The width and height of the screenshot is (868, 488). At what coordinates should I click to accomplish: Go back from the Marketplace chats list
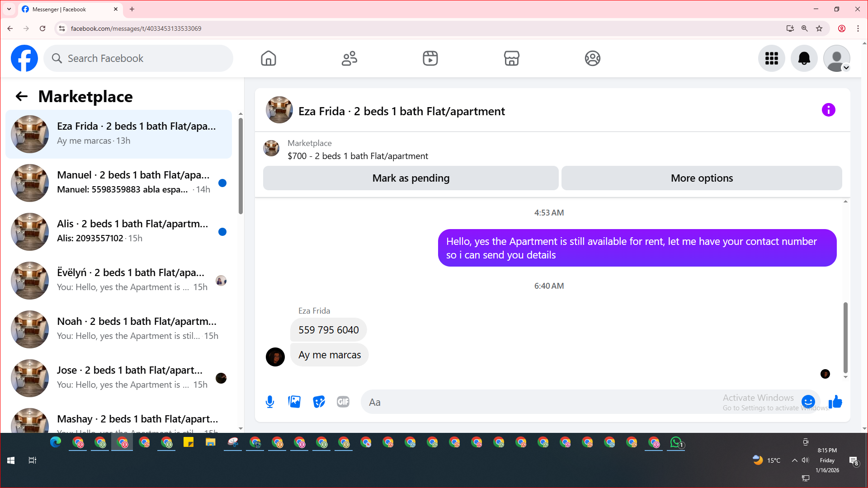21,96
